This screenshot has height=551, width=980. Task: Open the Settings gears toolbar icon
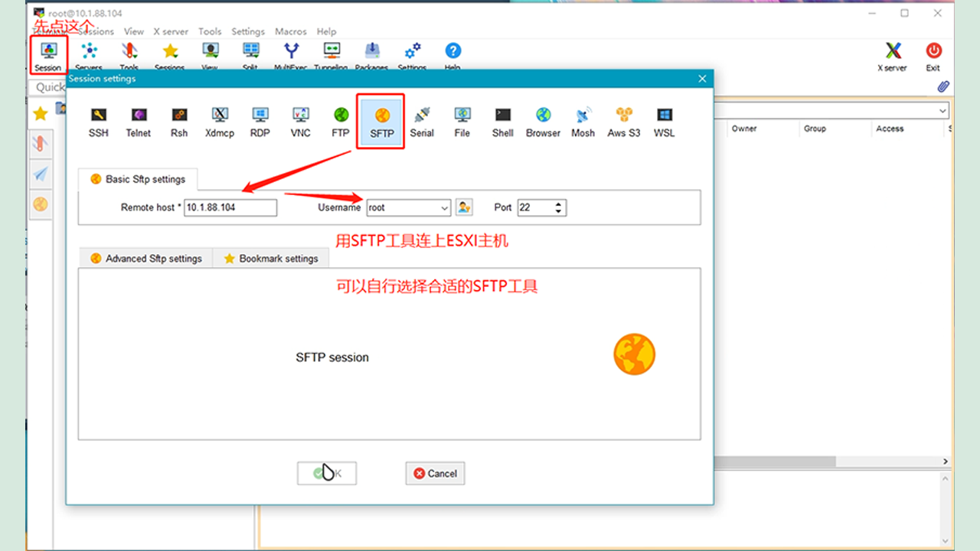tap(413, 56)
